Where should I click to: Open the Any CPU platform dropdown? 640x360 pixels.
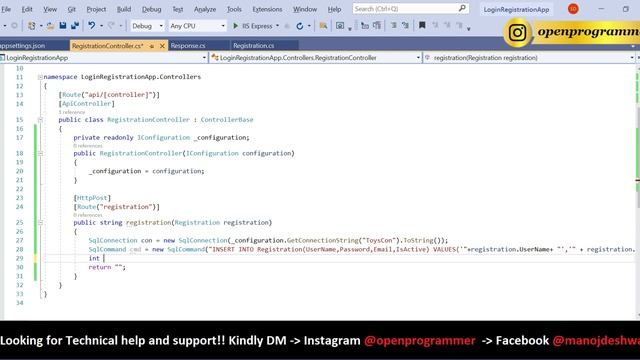pyautogui.click(x=198, y=26)
